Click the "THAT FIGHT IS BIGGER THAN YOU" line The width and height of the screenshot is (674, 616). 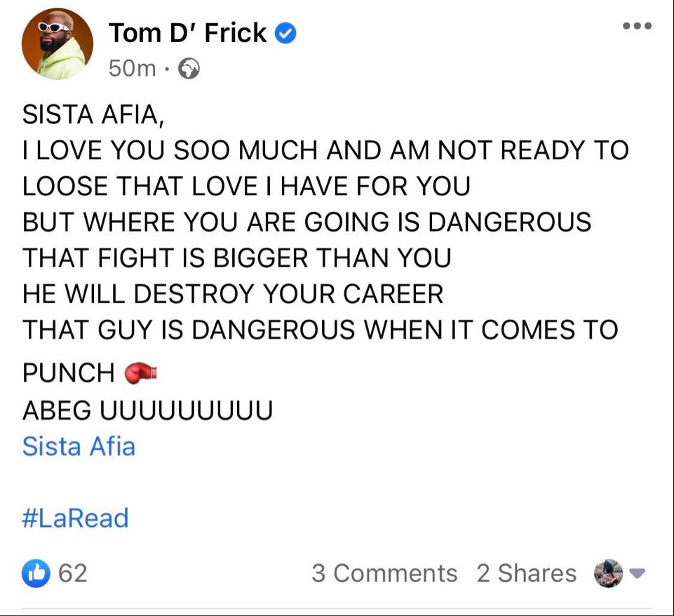point(236,257)
